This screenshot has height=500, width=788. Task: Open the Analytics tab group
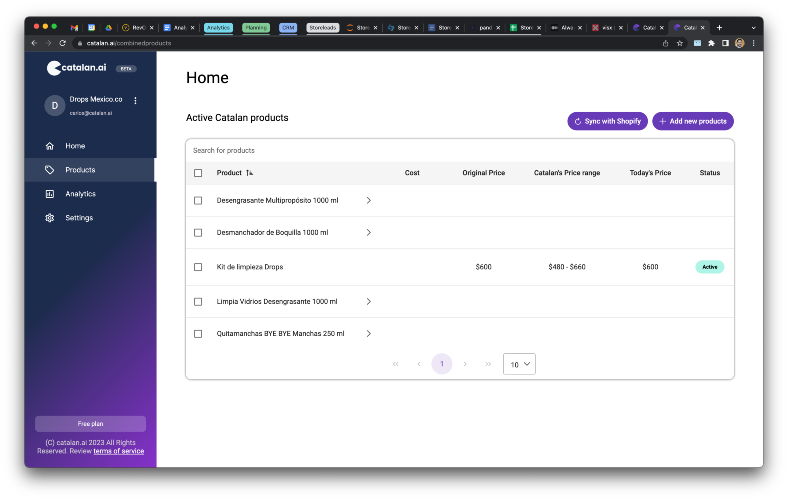point(218,28)
